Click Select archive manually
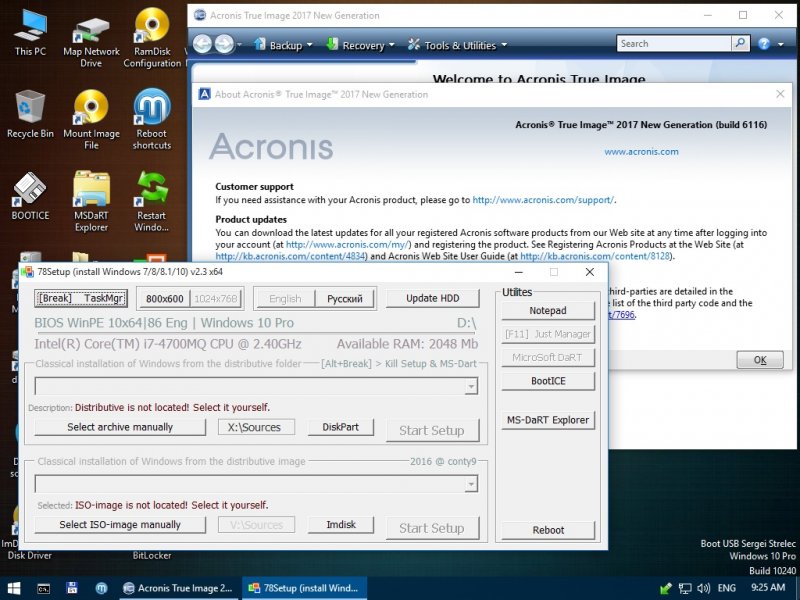 tap(120, 427)
